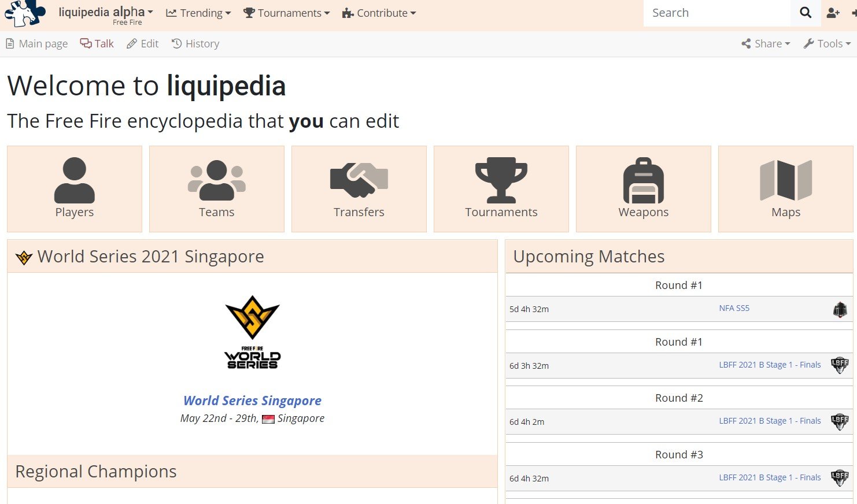Image resolution: width=857 pixels, height=504 pixels.
Task: Open the Weapons backpack card
Action: [644, 189]
